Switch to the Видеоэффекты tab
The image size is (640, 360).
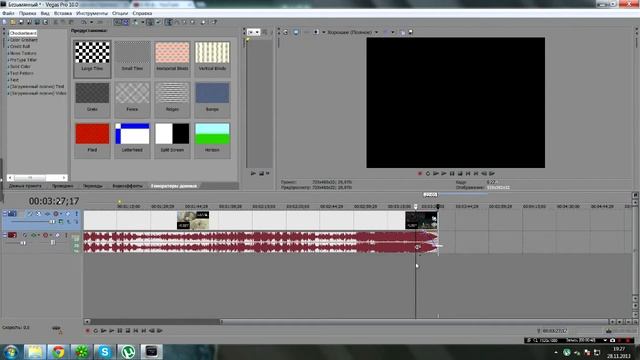128,186
